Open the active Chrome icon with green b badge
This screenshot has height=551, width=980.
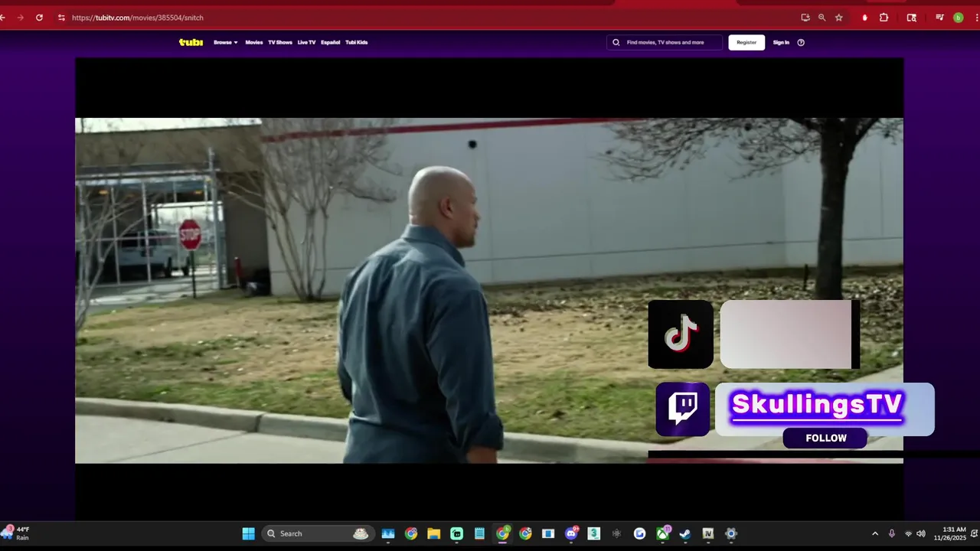click(502, 533)
